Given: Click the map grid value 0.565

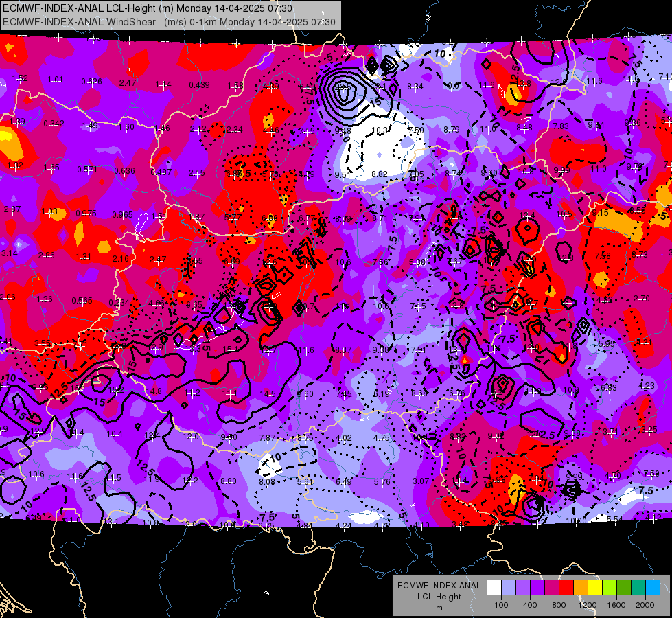Looking at the screenshot, I should [x=82, y=300].
